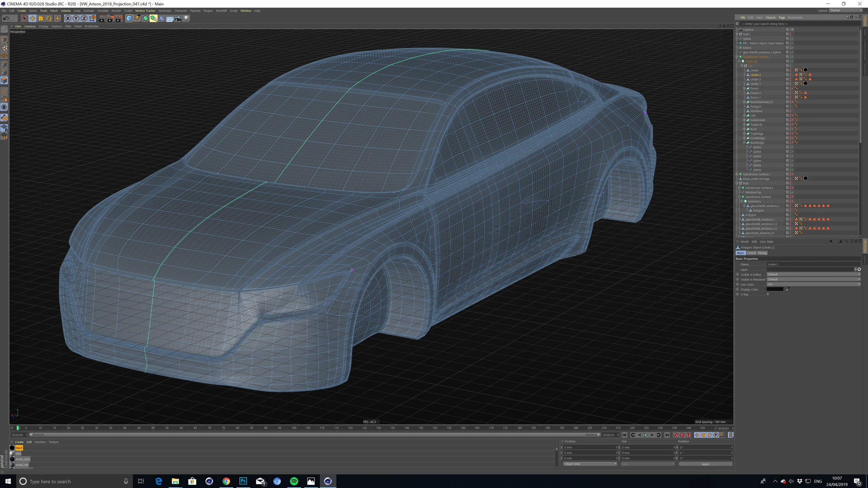Collapse the top Subdivision Surface hierarchy
This screenshot has height=488, width=868.
click(737, 57)
